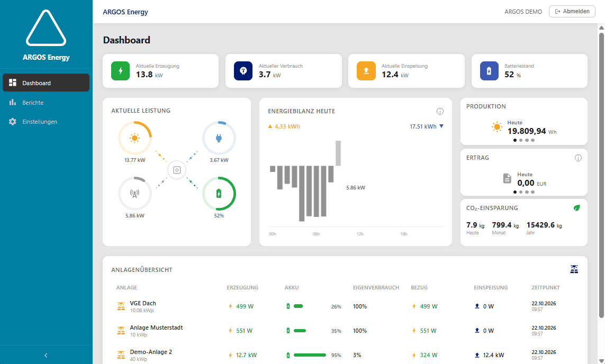Click the dark blue Aktueller Verbrauch icon
Screen dimensions: 605x364
tap(243, 71)
